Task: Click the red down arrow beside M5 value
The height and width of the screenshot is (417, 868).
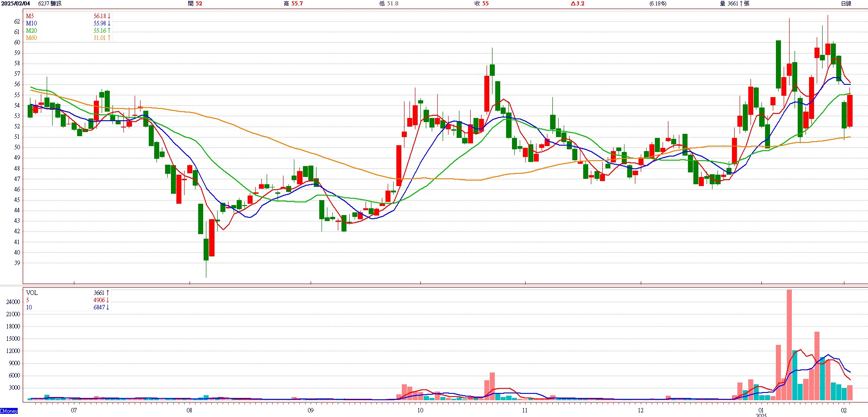Action: 109,16
